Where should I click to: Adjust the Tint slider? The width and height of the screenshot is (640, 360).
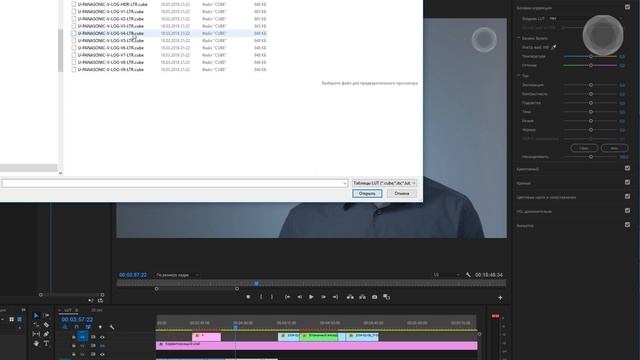tap(590, 65)
